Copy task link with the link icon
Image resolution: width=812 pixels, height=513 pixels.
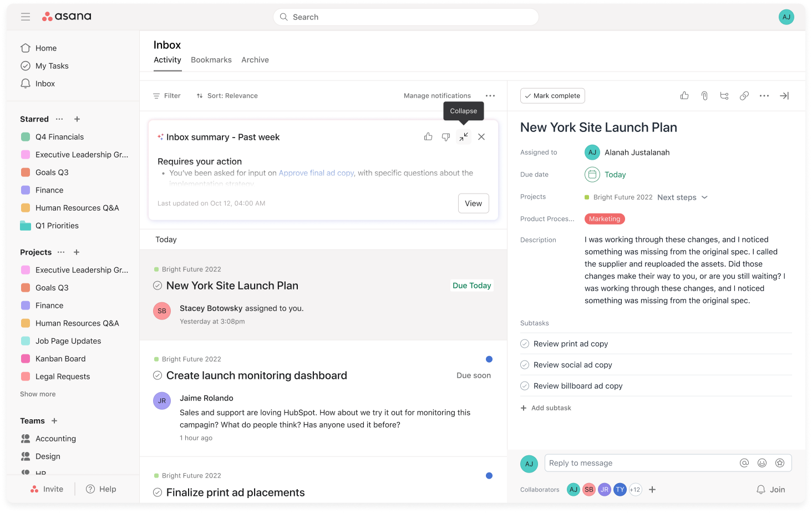pyautogui.click(x=744, y=95)
